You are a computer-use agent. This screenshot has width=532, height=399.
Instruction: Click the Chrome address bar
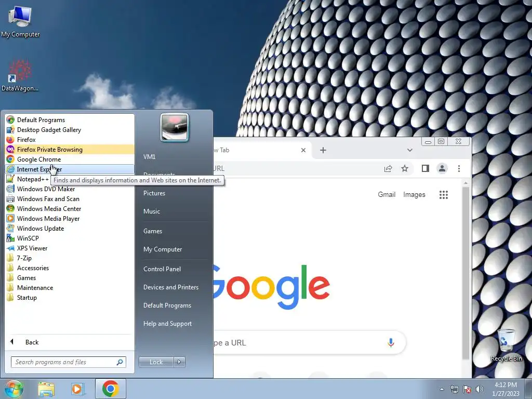(295, 169)
